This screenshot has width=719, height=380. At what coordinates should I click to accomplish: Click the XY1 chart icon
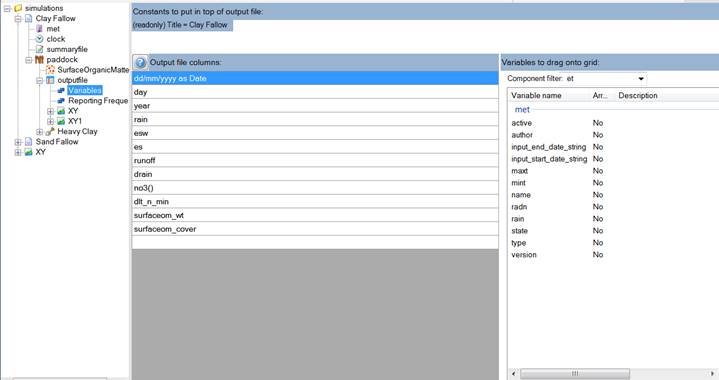click(x=61, y=121)
